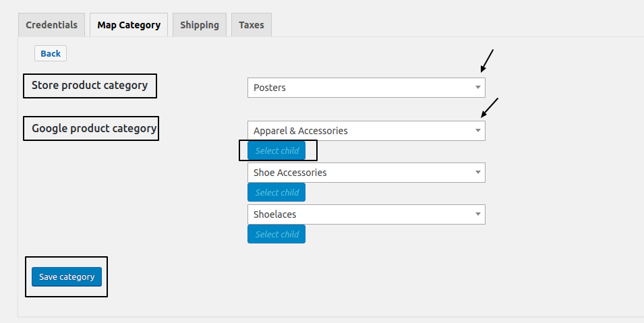Switch to the Map Category tab
Viewport: 644px width, 323px height.
click(129, 25)
